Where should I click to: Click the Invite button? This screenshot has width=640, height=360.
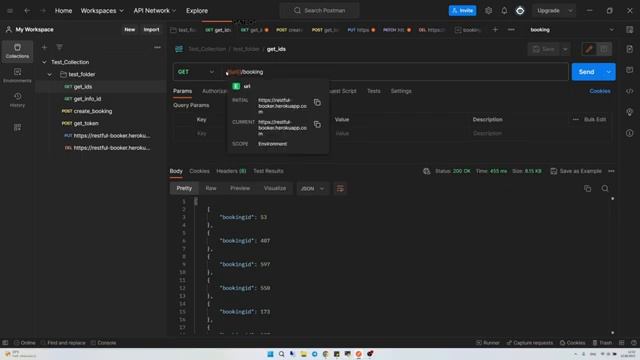point(462,11)
